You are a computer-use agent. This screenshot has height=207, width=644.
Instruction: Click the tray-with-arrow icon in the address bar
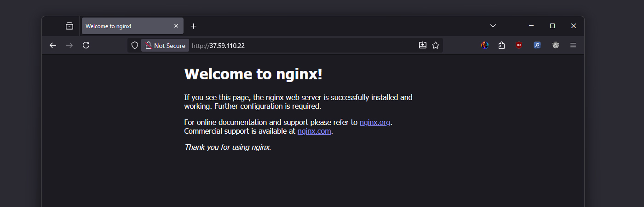point(423,45)
